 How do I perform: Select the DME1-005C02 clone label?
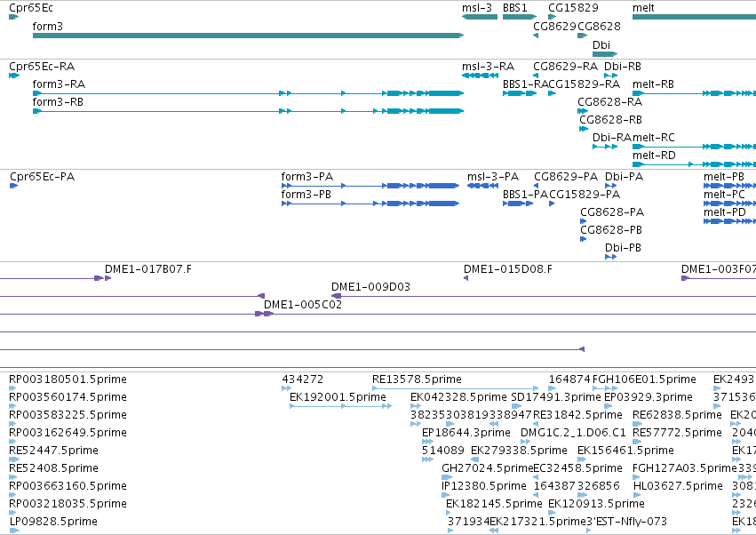click(303, 306)
